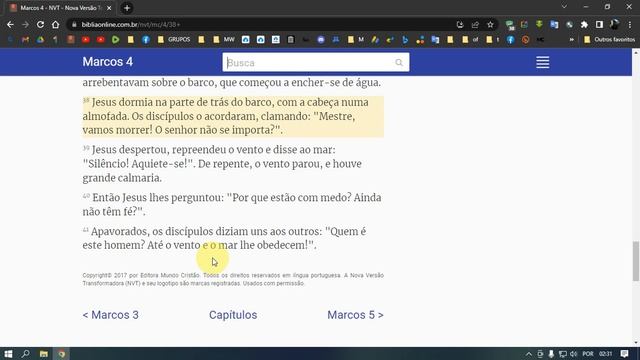Reload the current page
The image size is (640, 360).
tap(40, 24)
